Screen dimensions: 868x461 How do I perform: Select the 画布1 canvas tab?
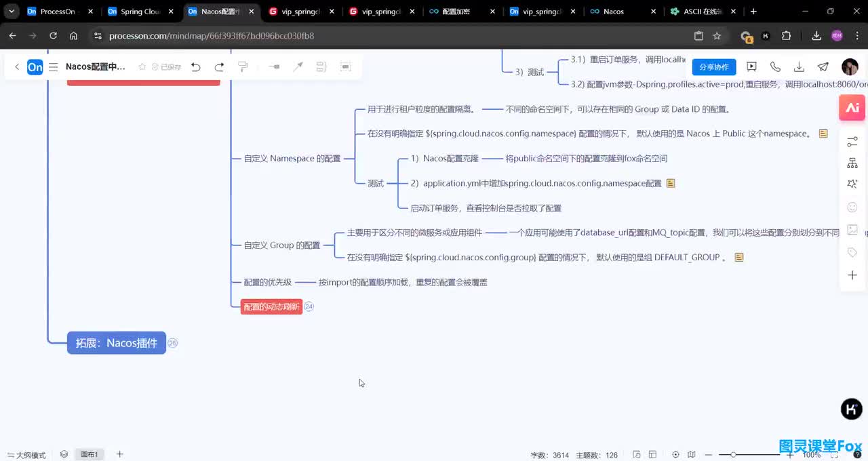pos(90,455)
